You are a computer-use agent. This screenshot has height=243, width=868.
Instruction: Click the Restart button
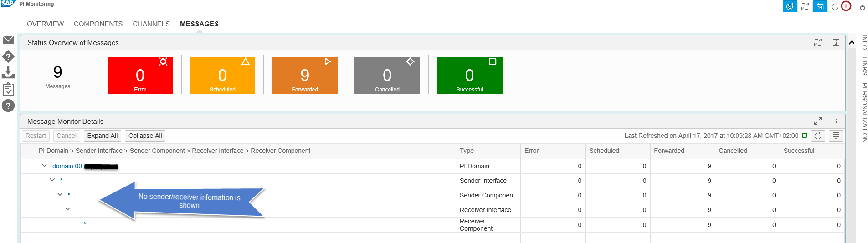tap(36, 136)
